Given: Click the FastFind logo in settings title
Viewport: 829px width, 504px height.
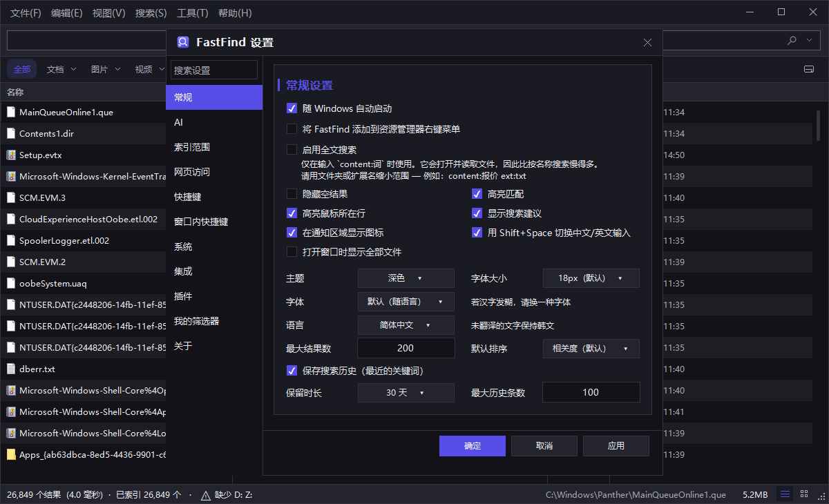Looking at the screenshot, I should (x=183, y=42).
